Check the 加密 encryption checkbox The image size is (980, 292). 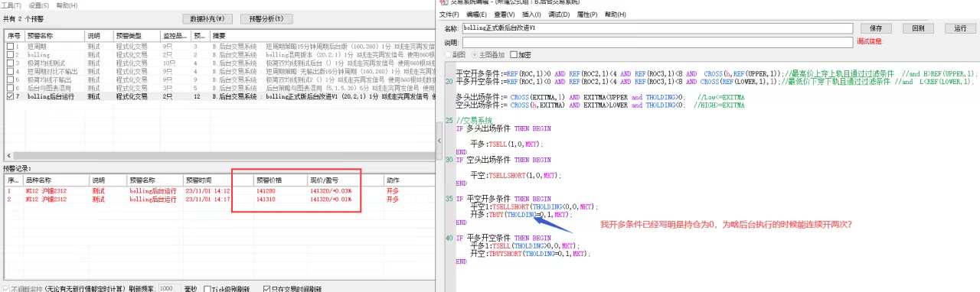(x=514, y=55)
